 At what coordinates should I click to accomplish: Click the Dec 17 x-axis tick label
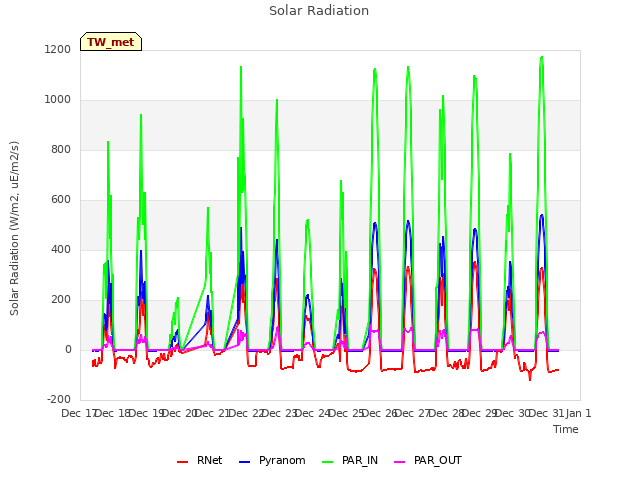click(x=79, y=413)
